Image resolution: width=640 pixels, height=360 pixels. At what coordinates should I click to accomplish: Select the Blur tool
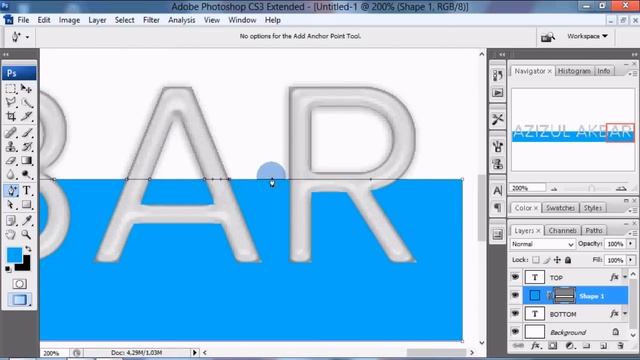click(11, 175)
